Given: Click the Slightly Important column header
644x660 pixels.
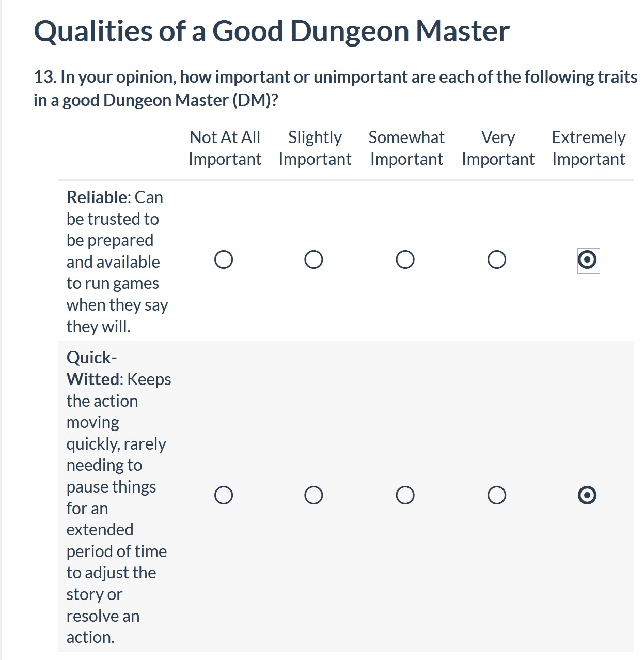Looking at the screenshot, I should click(315, 148).
